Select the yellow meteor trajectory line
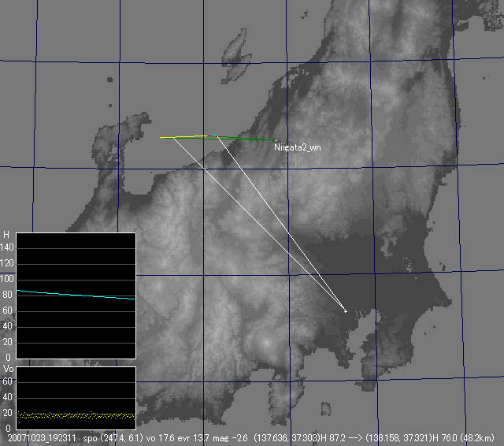 [183, 136]
